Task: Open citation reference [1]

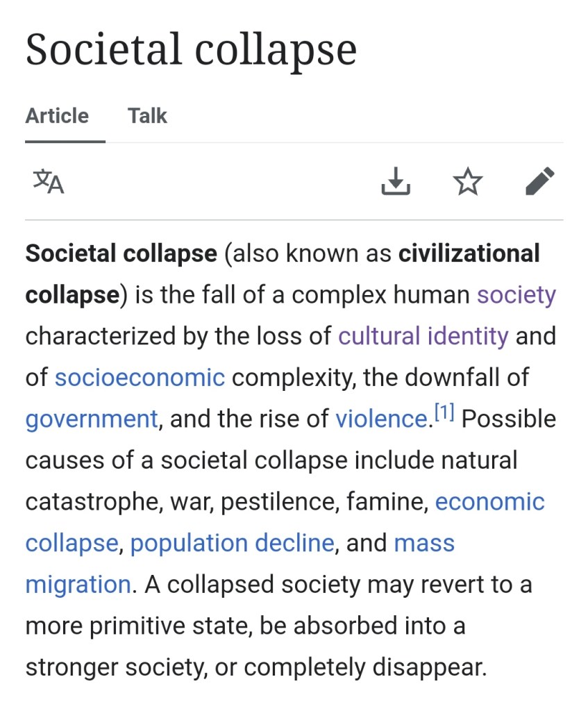Action: (x=444, y=415)
